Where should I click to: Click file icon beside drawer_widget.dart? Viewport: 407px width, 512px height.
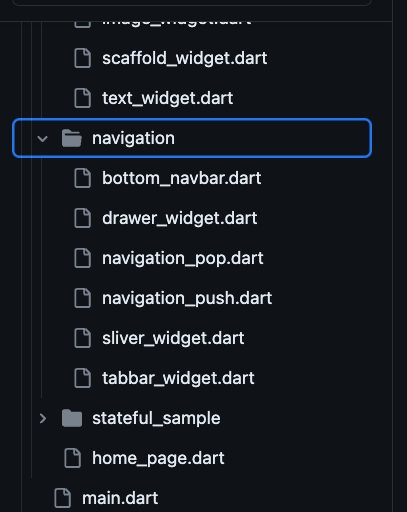click(x=82, y=218)
